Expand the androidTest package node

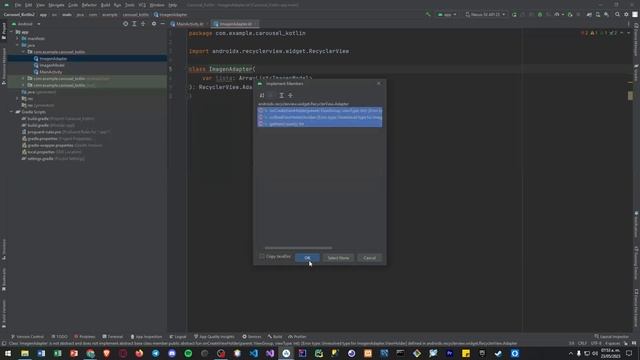point(23,78)
